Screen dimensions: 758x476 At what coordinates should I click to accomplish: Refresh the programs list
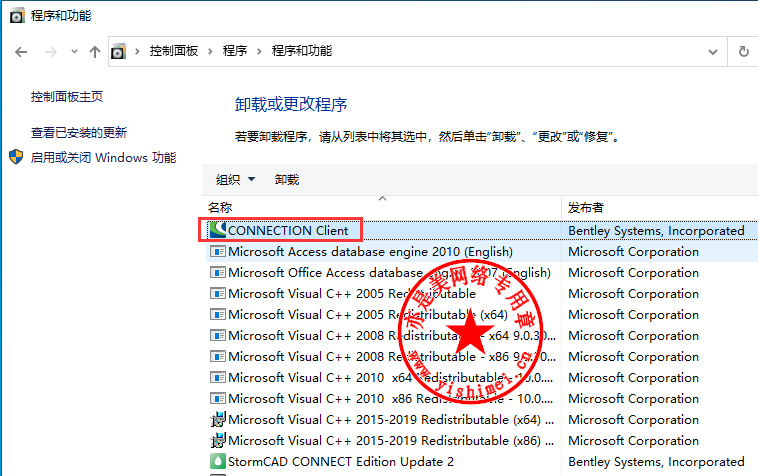(x=743, y=51)
